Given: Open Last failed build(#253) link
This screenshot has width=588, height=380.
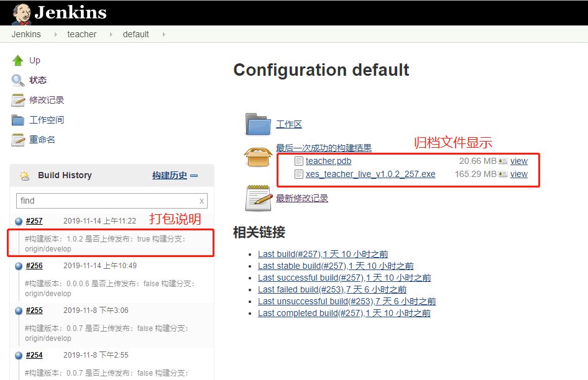Looking at the screenshot, I should (x=333, y=290).
